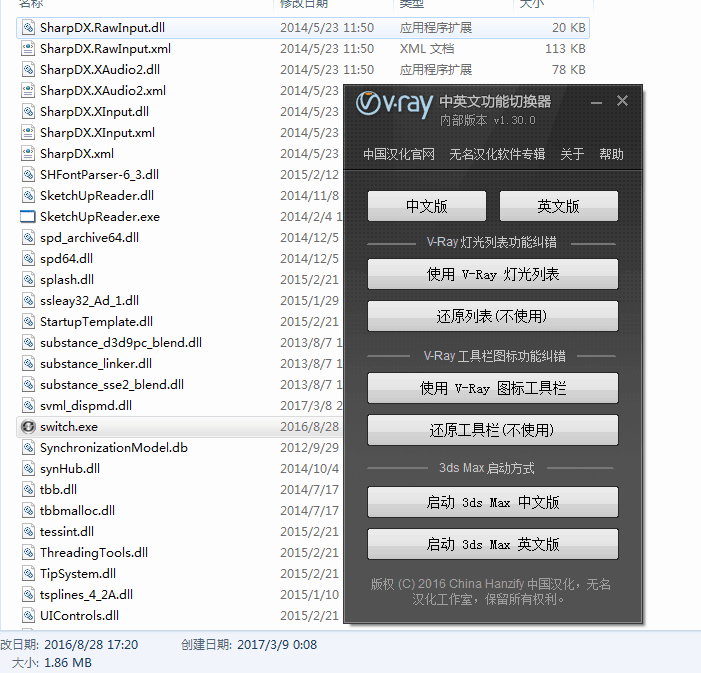The height and width of the screenshot is (673, 701).
Task: Click the XML icon of SharpDX.RawInput.xml
Action: (28, 49)
